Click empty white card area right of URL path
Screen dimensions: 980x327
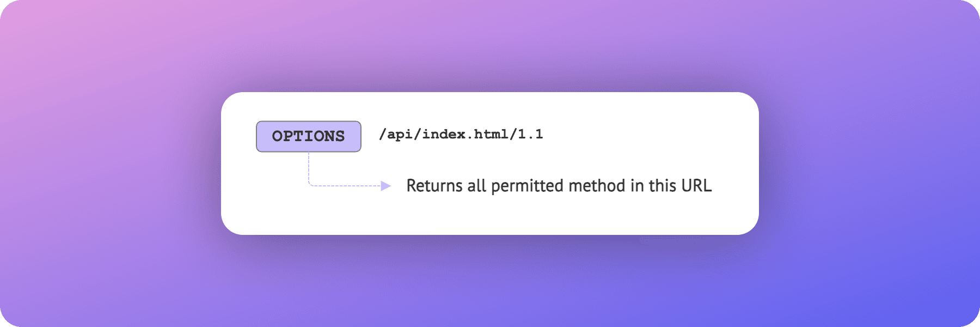(x=653, y=134)
